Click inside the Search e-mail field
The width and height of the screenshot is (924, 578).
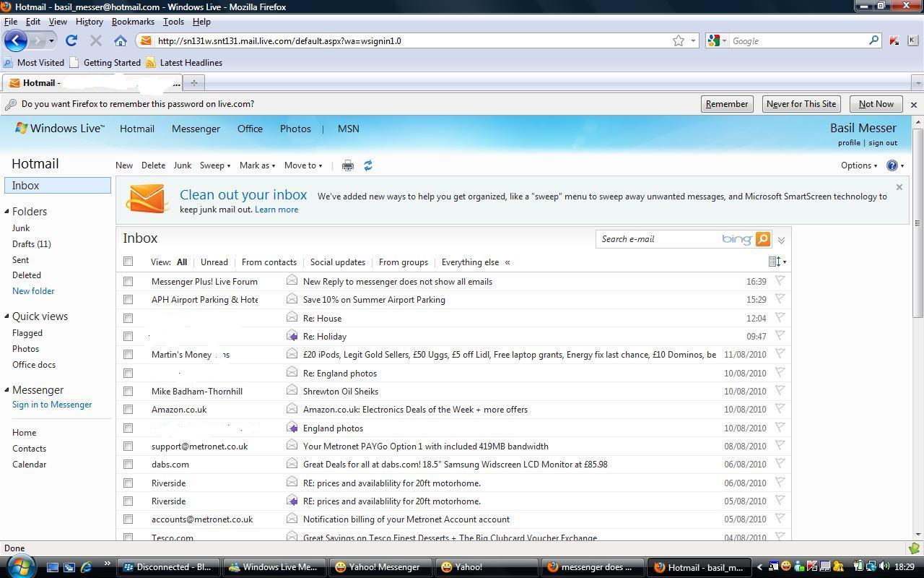coord(657,239)
